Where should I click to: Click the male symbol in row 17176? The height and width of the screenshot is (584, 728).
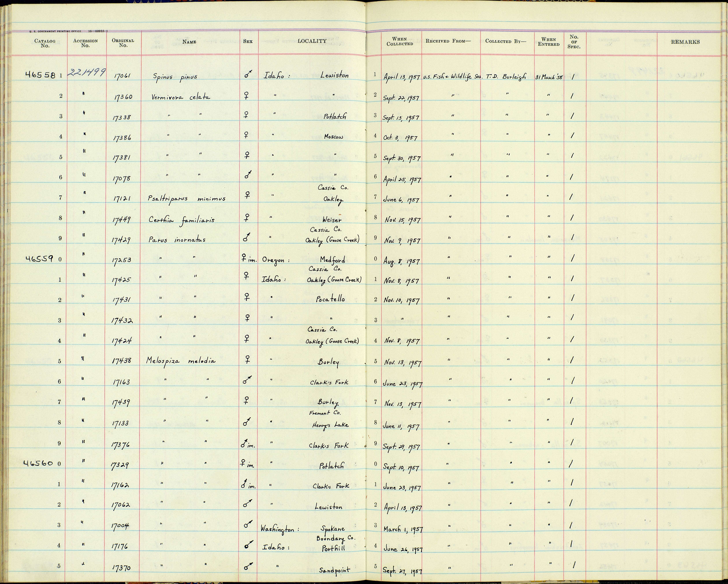pos(249,544)
